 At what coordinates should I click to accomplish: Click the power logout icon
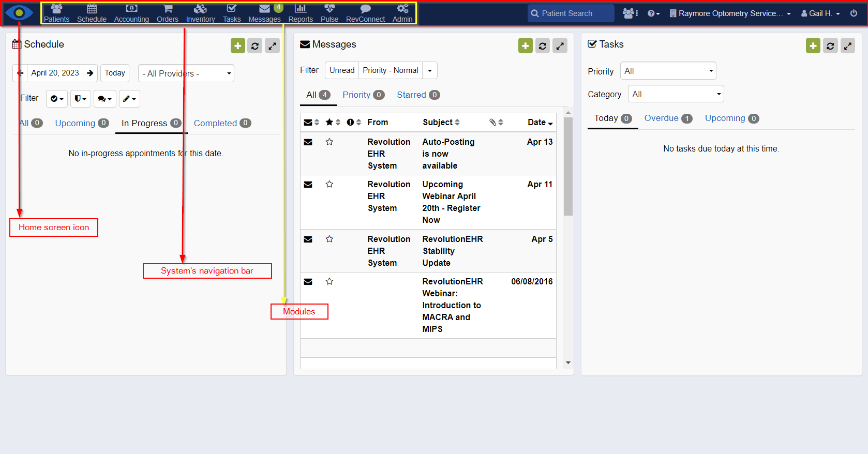click(x=854, y=13)
